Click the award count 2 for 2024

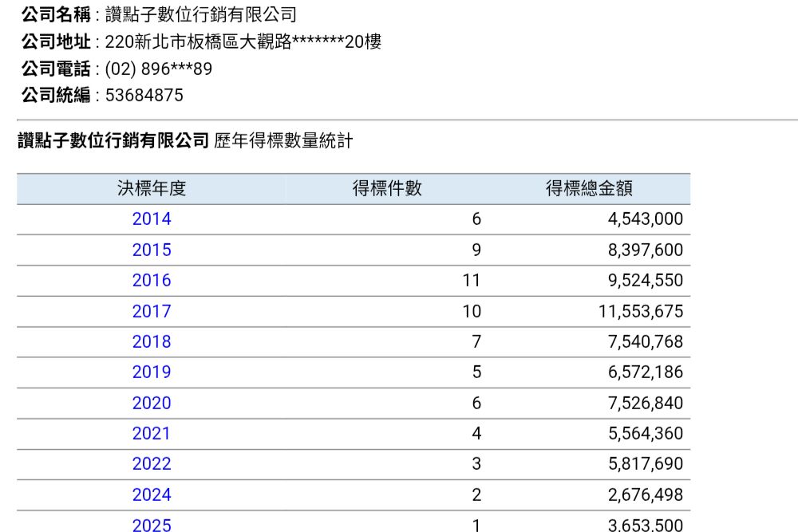[476, 495]
